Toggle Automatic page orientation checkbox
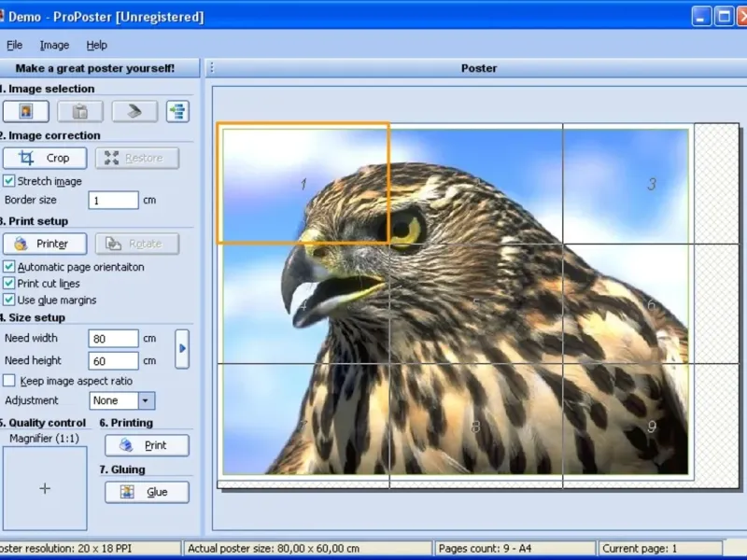Screen dimensions: 747x560 coord(8,267)
